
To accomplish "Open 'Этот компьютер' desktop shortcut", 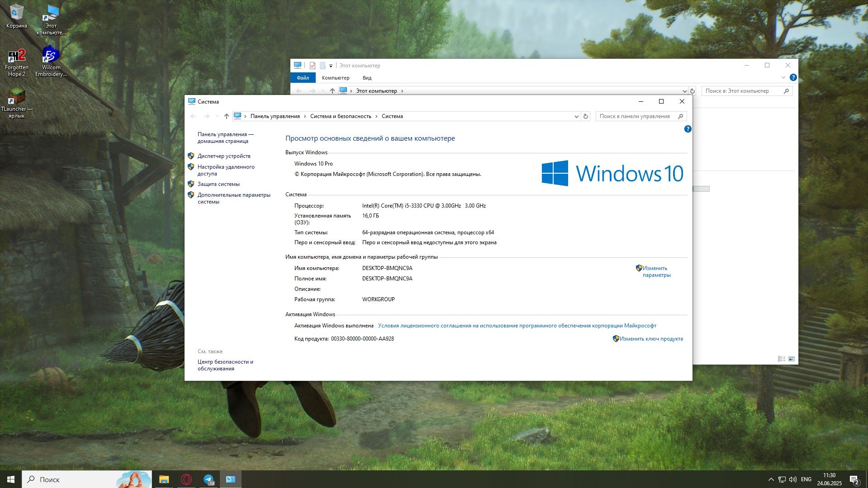I will [51, 19].
